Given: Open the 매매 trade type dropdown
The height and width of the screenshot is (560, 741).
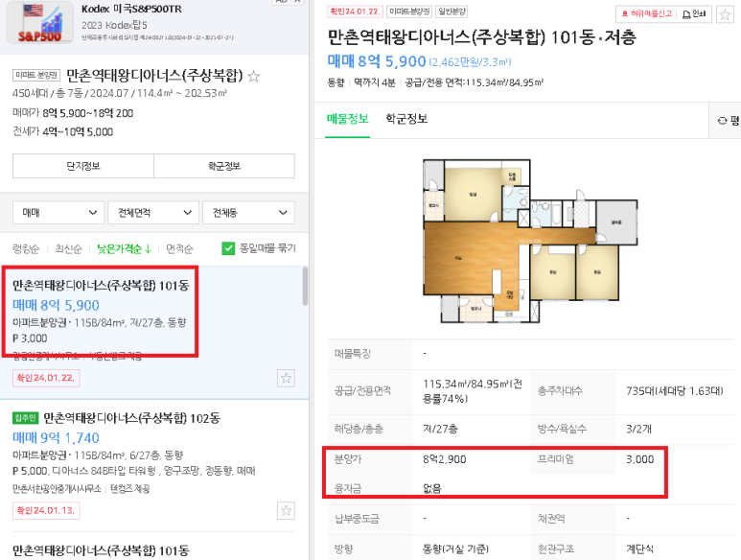Looking at the screenshot, I should tap(58, 213).
